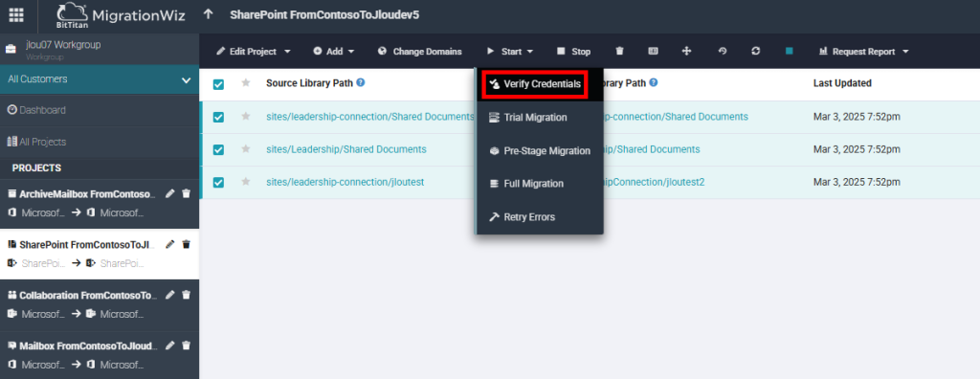Viewport: 980px width, 379px height.
Task: Edit the SharePoint project pencil icon
Action: pyautogui.click(x=170, y=245)
